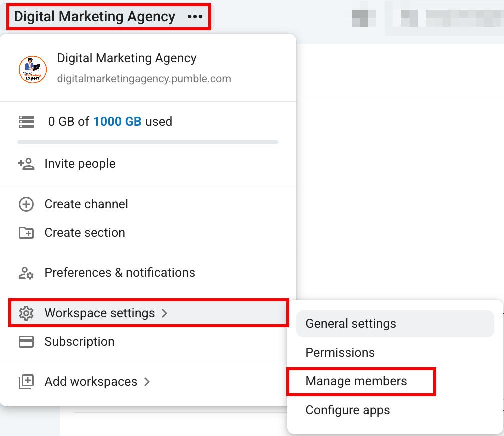Click the Create section folder icon
The image size is (504, 436).
pos(26,233)
